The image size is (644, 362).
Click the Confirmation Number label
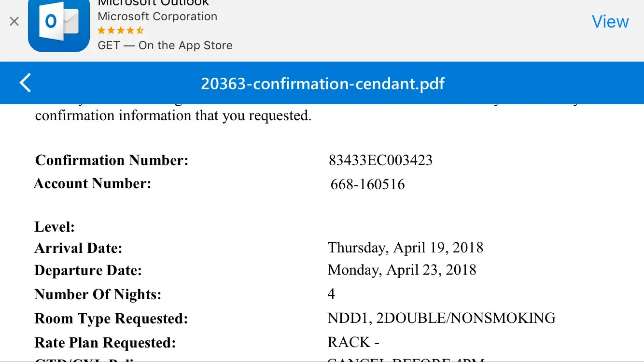(x=112, y=160)
